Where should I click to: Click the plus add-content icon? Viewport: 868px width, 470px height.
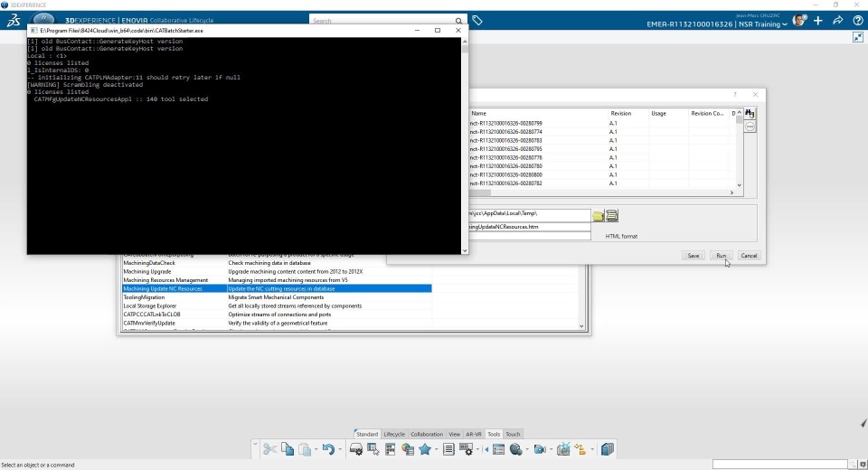[x=818, y=21]
